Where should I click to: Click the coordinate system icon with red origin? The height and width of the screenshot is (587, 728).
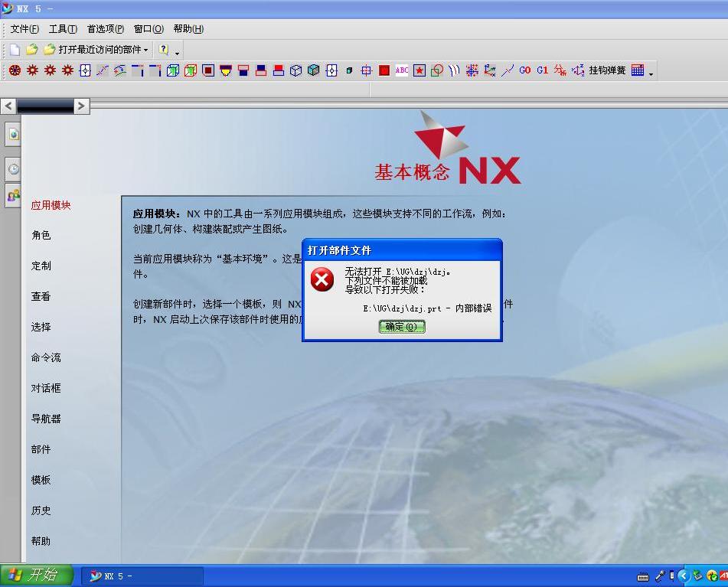(x=489, y=70)
